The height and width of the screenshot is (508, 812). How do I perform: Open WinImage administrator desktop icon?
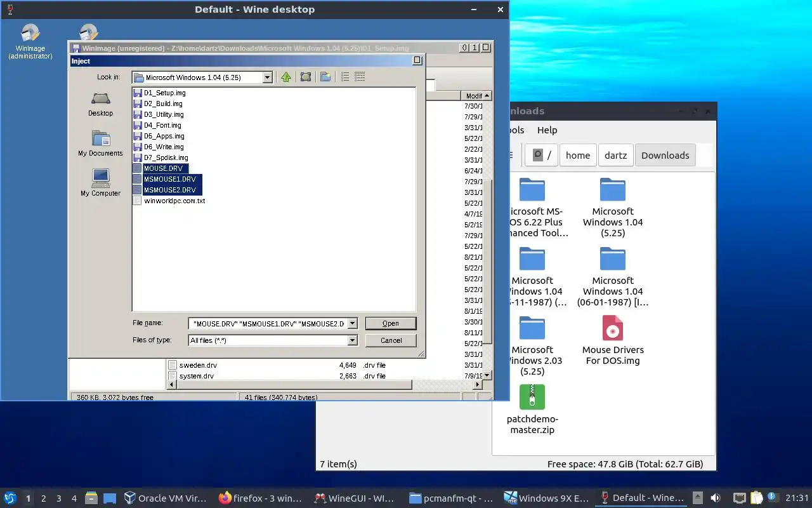30,43
